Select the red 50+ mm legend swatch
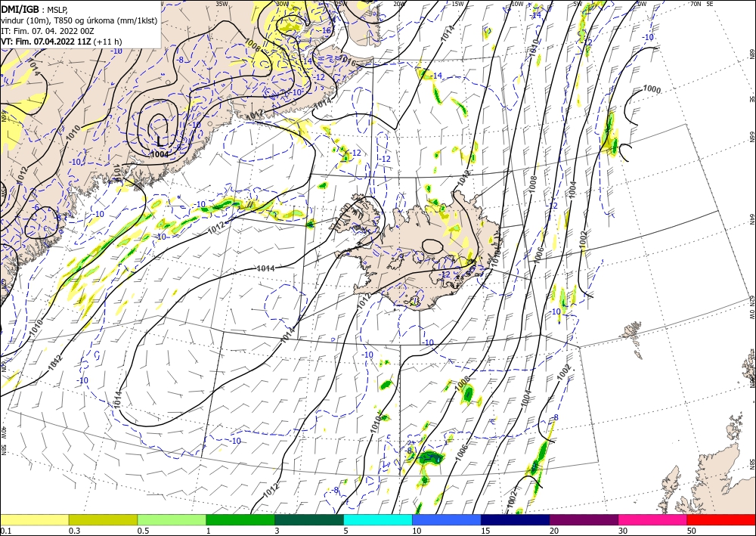This screenshot has height=536, width=756. pyautogui.click(x=721, y=519)
